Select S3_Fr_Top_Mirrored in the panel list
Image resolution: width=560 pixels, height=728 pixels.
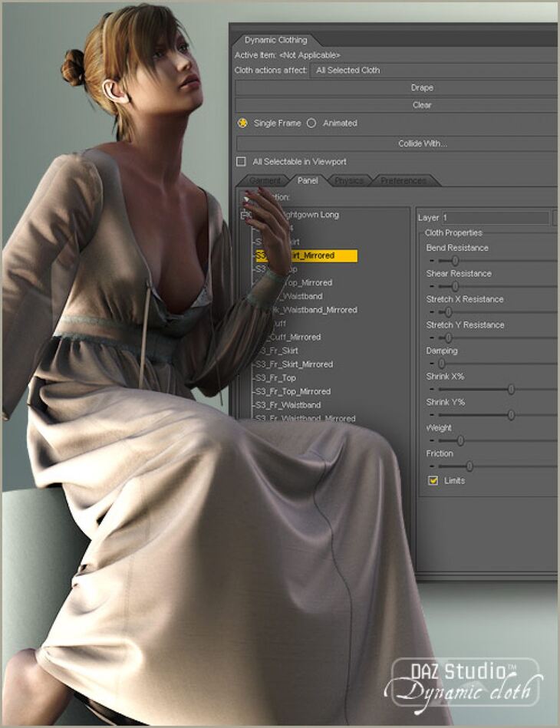[x=292, y=391]
